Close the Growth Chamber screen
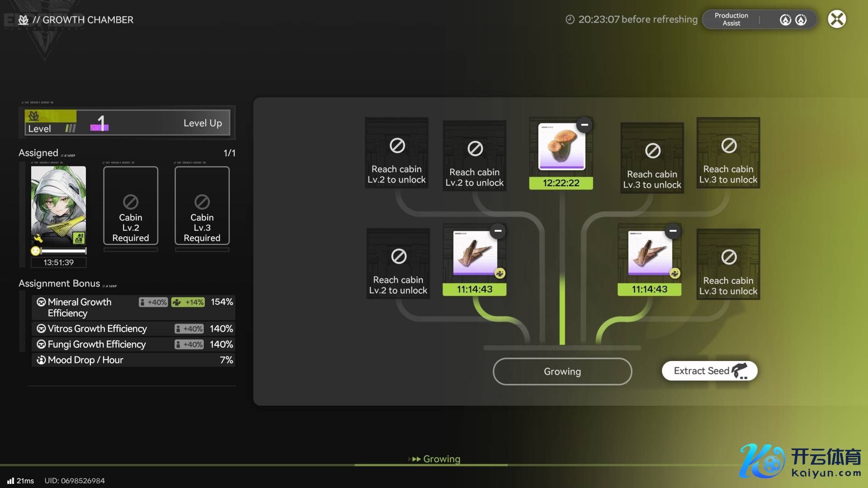Image resolution: width=868 pixels, height=488 pixels. 836,19
